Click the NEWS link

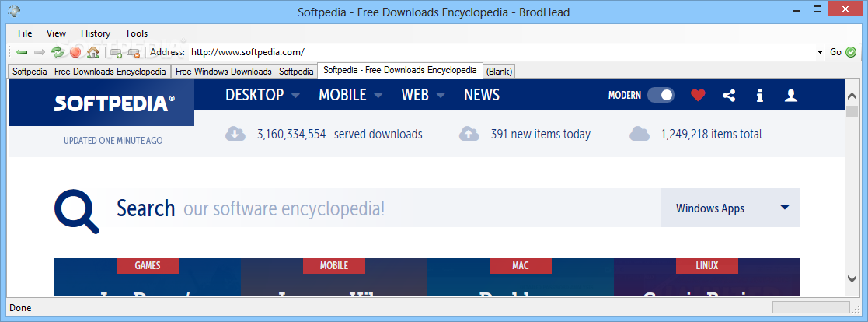[x=482, y=95]
